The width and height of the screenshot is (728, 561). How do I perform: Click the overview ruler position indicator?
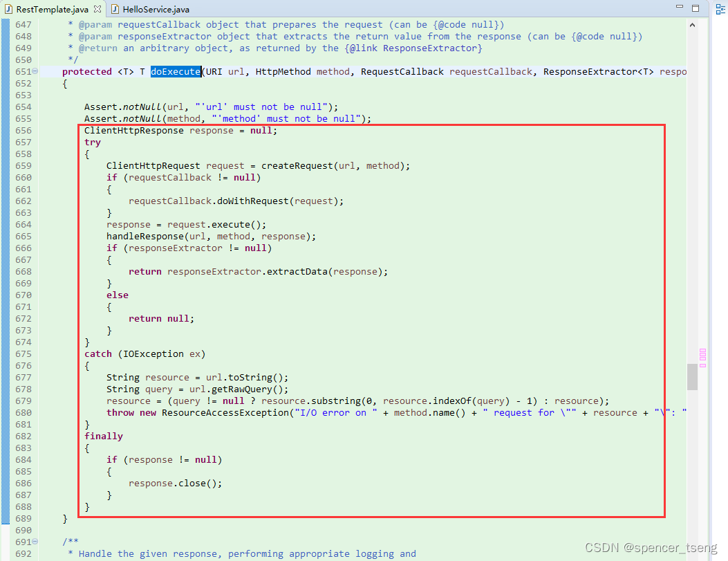tap(692, 377)
